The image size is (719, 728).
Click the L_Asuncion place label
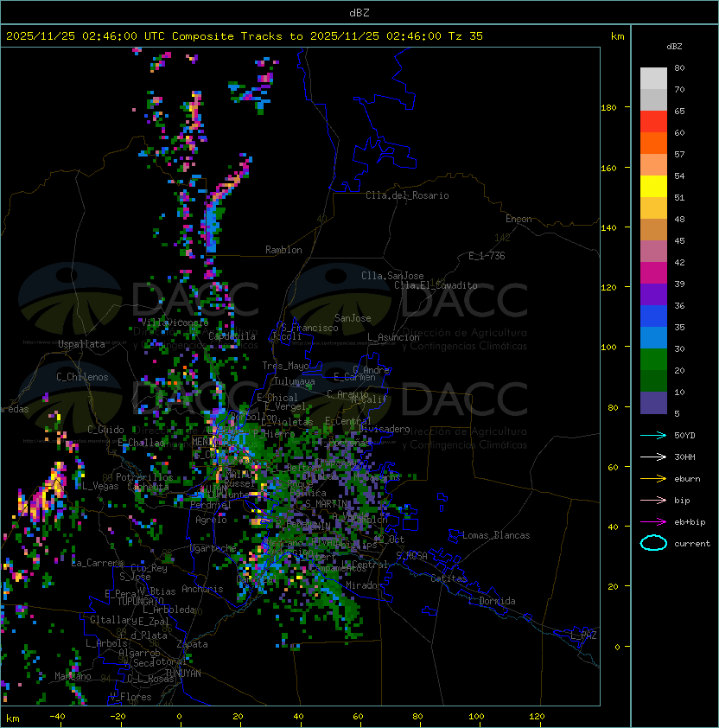[393, 337]
